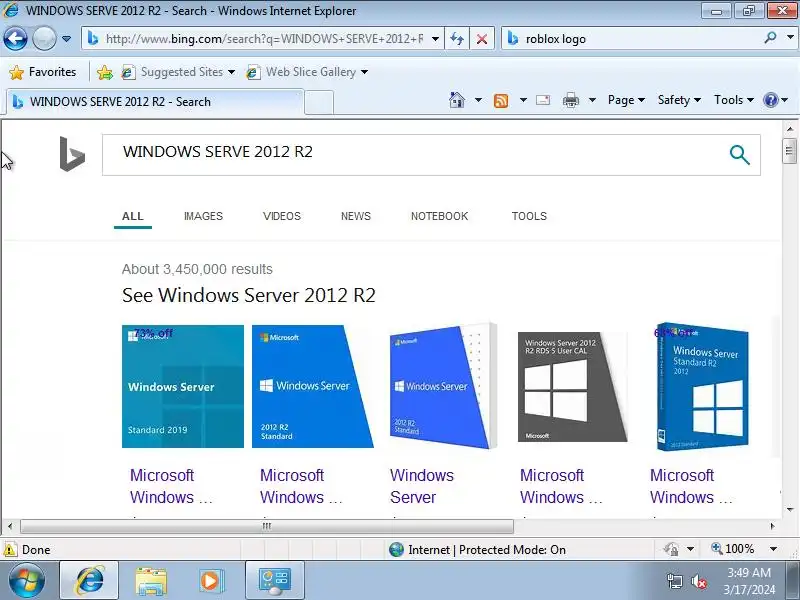Viewport: 800px width, 600px height.
Task: Open the Windows Server Standard R2 2012 box image
Action: click(702, 386)
